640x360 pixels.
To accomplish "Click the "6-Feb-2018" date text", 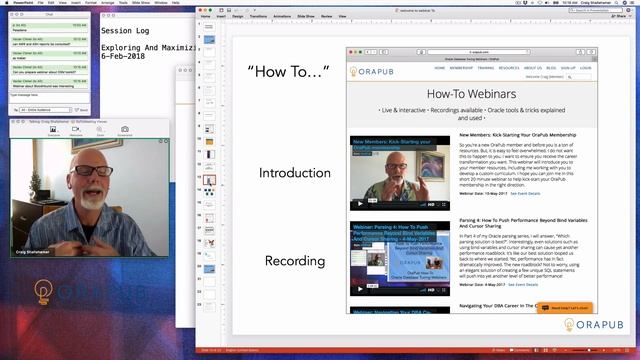I will [x=123, y=56].
